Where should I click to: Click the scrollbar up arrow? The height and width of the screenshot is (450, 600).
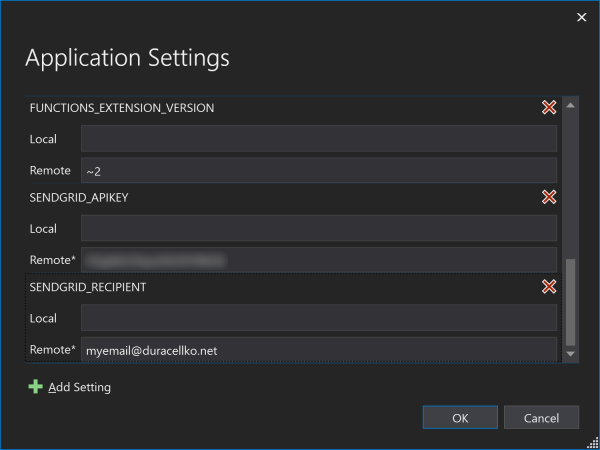[x=570, y=105]
